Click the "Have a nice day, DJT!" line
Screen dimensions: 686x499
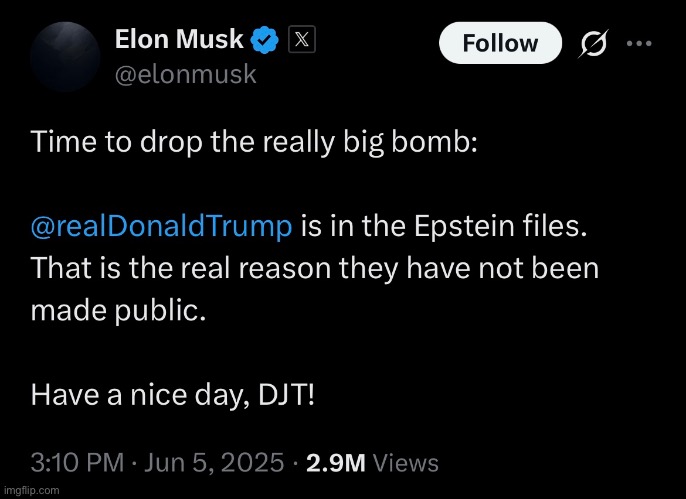[x=173, y=395]
